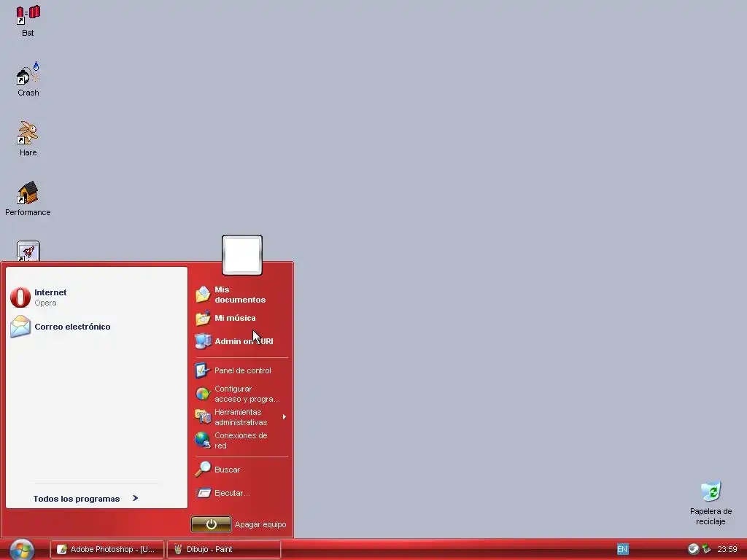Open the Mi música folder

tap(241, 318)
